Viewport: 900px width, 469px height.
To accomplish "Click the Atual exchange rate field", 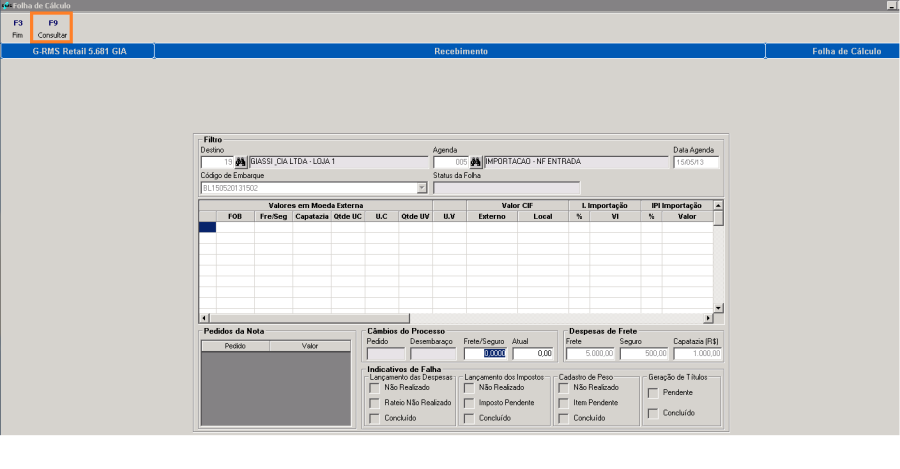I will click(533, 353).
